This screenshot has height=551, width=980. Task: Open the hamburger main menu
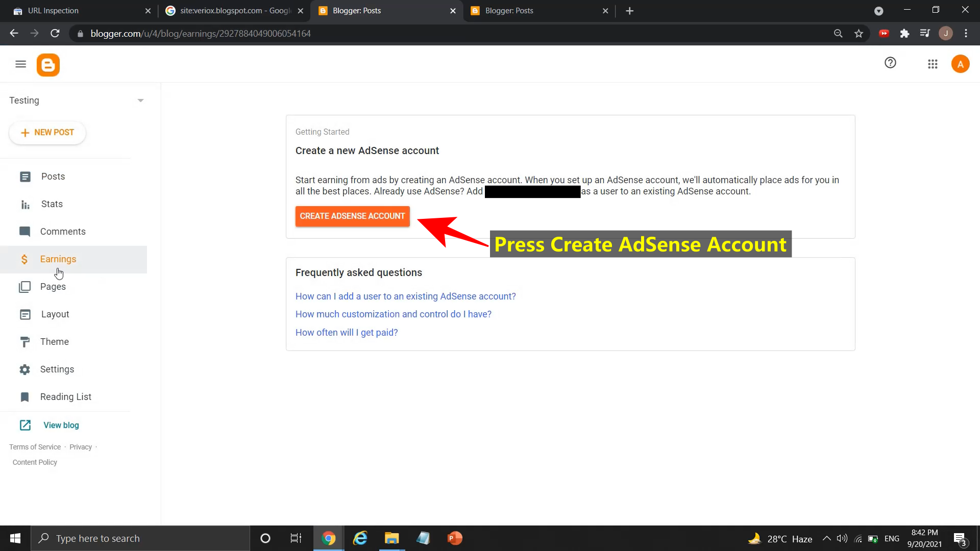pos(20,64)
